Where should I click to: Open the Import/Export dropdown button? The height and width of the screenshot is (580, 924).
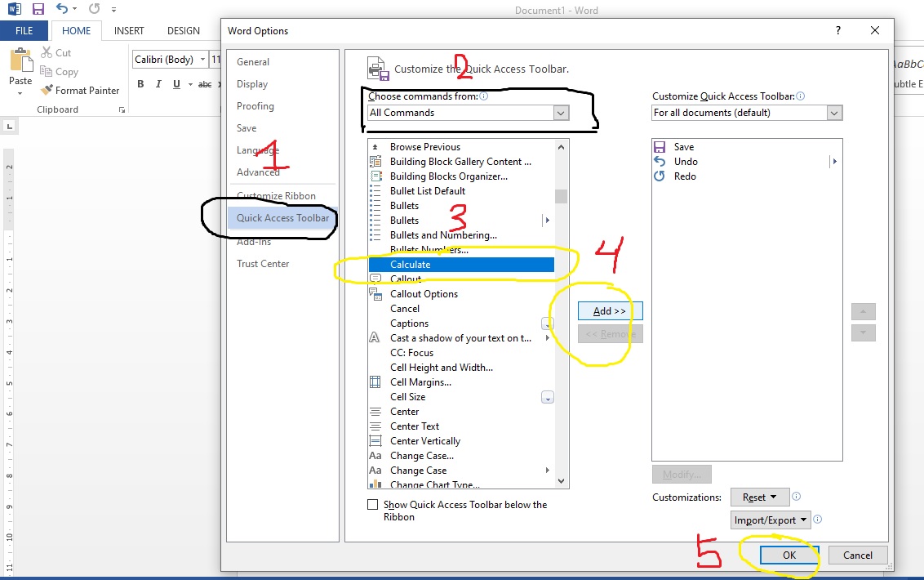click(771, 520)
